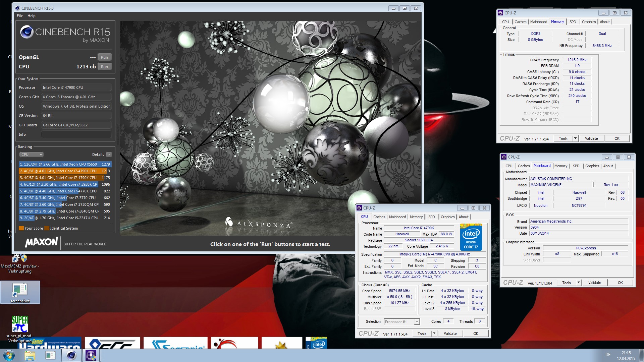
Task: Click OK in the CPU-Z Memory window
Action: pos(617,138)
